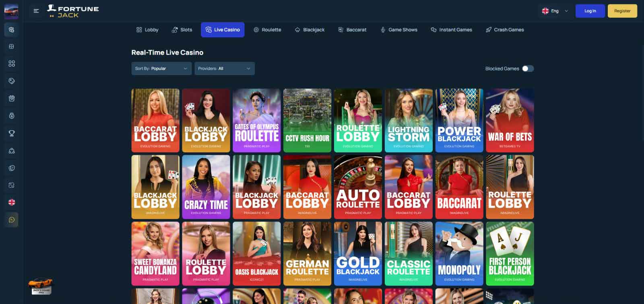Click the coin token sidebar icon

click(x=11, y=168)
